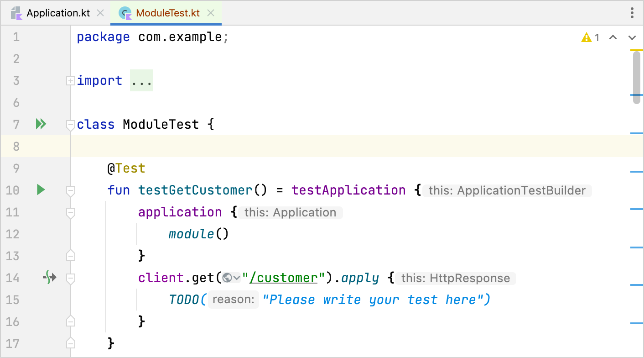Close the Application.kt tab
Image resolution: width=644 pixels, height=358 pixels.
(x=100, y=13)
